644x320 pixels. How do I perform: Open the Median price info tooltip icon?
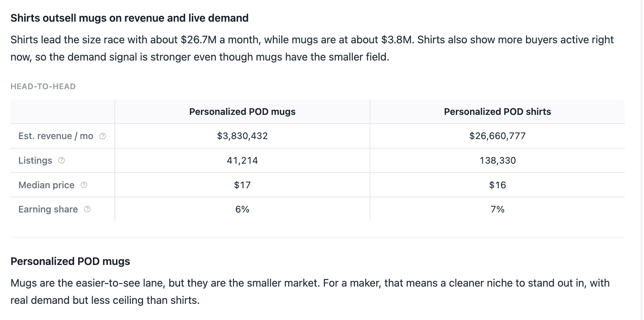click(x=84, y=185)
